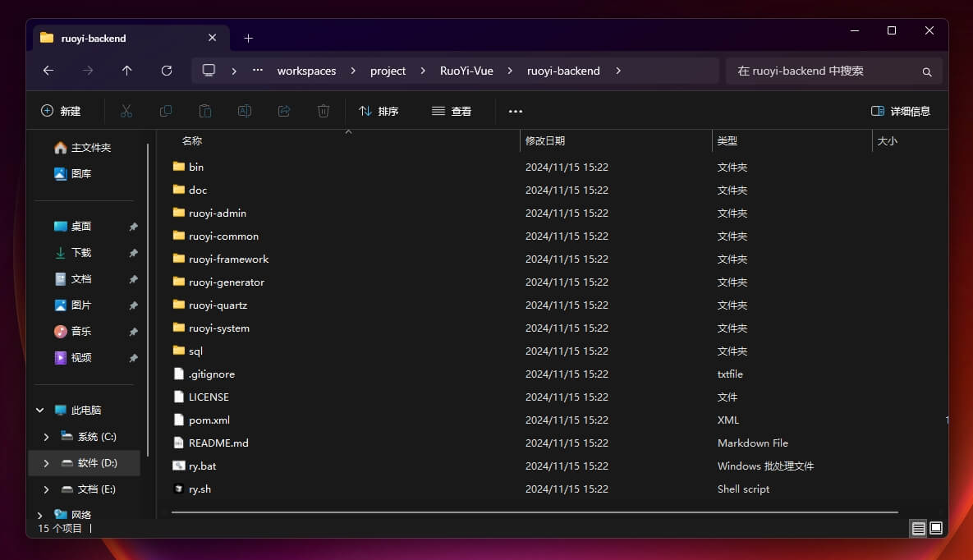
Task: Open the Sort (排序) menu
Action: pyautogui.click(x=379, y=111)
